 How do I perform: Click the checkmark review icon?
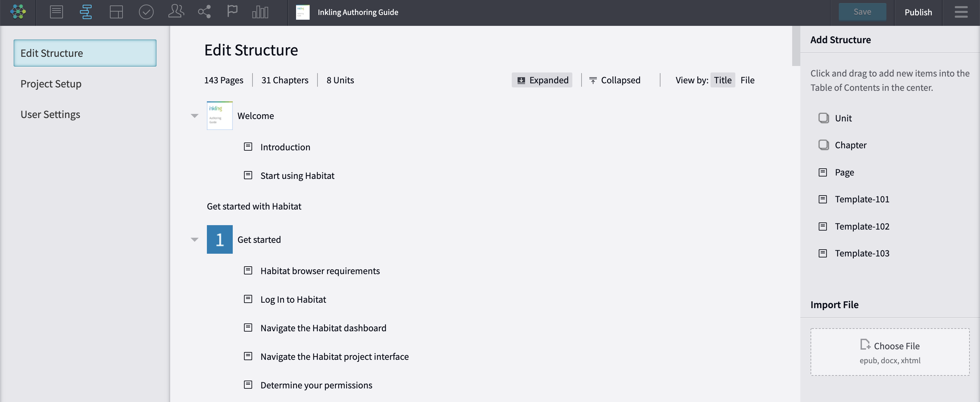click(146, 12)
